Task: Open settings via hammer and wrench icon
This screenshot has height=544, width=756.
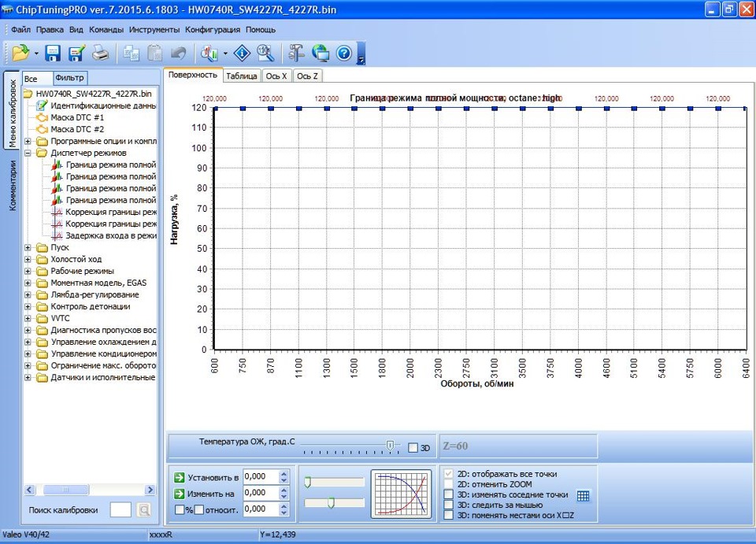Action: click(x=297, y=53)
